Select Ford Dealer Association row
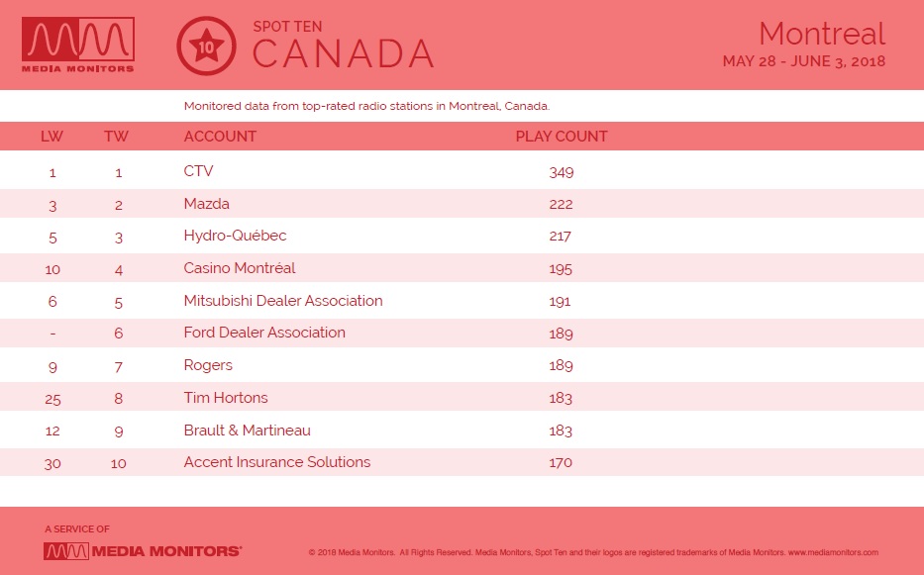924x575 pixels. 462,333
